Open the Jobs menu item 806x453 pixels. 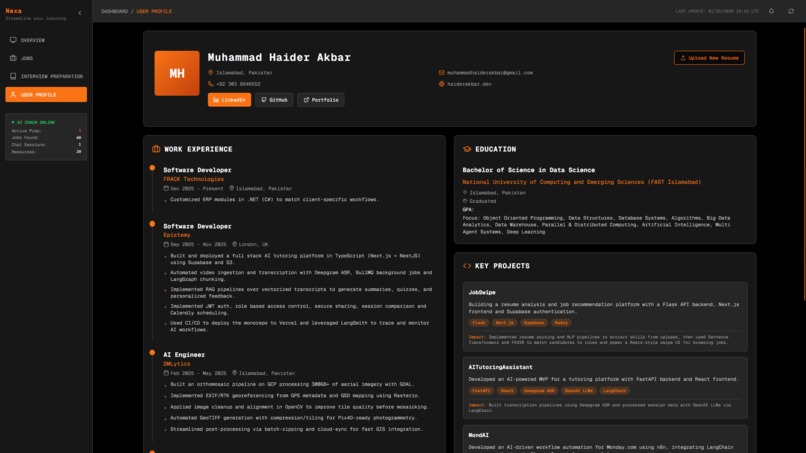pos(46,58)
